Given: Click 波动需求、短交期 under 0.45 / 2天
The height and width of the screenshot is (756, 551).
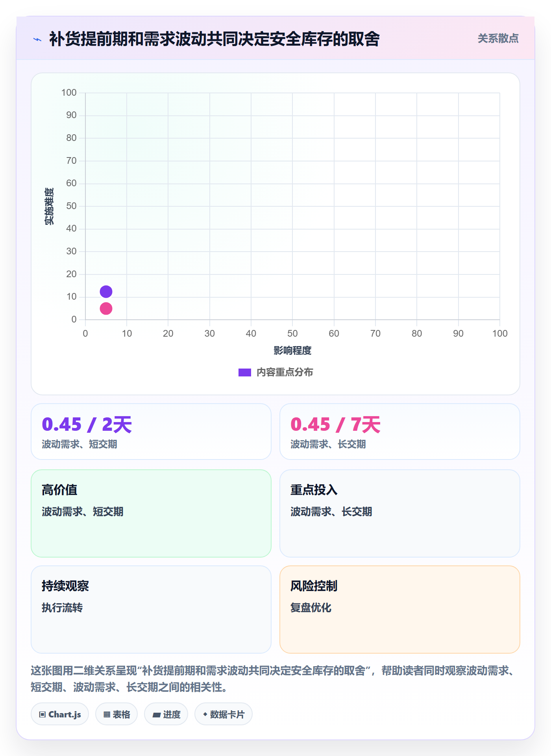Looking at the screenshot, I should 80,444.
